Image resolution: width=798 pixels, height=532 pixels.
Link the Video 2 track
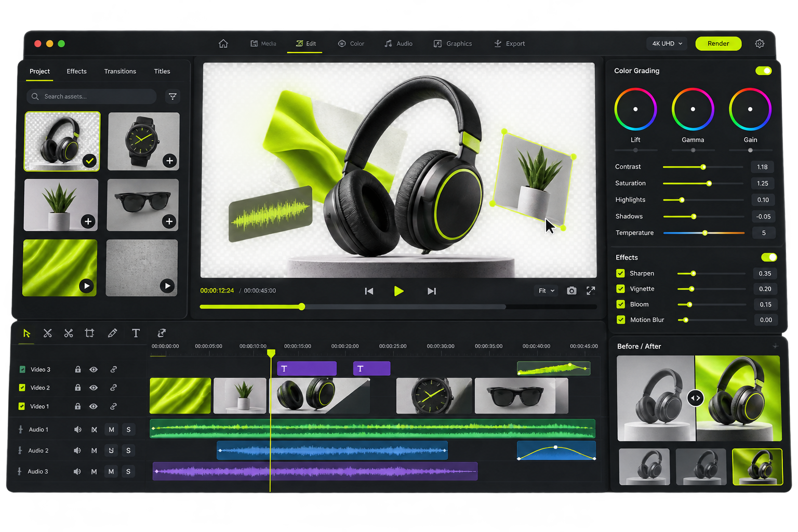pos(113,388)
